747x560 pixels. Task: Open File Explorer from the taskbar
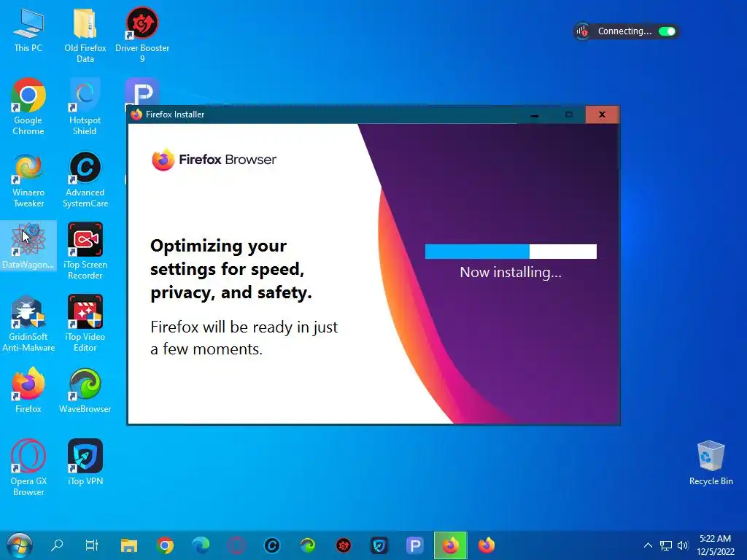(128, 545)
